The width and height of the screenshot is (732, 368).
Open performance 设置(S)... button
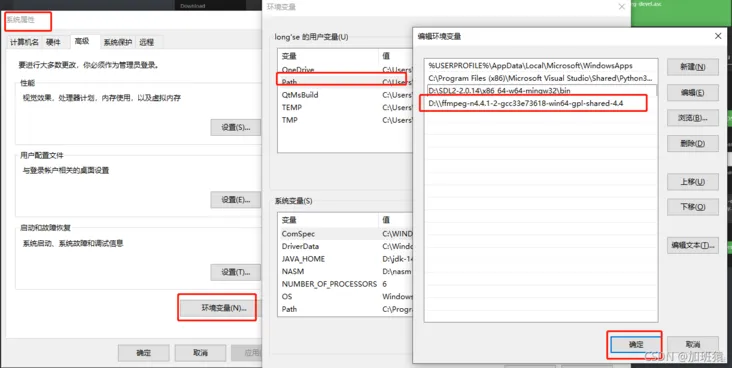pos(235,127)
